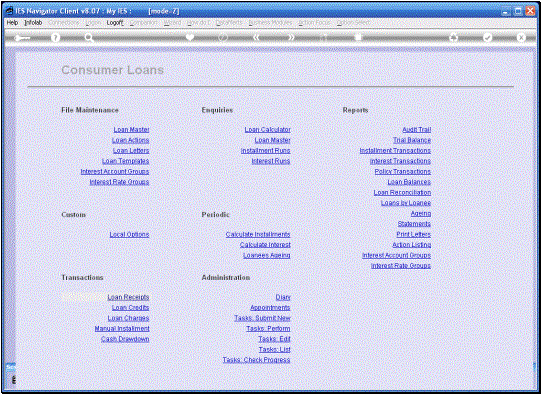This screenshot has width=541, height=394.
Task: Open the Tasks: Check Progress link
Action: pyautogui.click(x=256, y=360)
